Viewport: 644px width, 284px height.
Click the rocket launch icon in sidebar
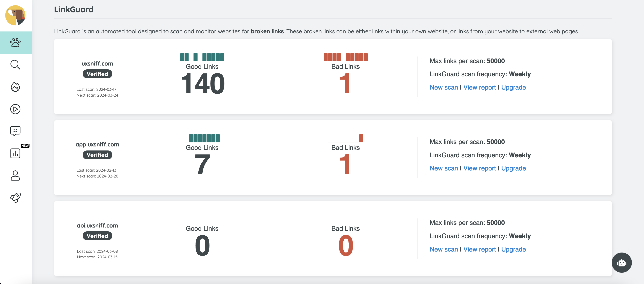point(15,197)
